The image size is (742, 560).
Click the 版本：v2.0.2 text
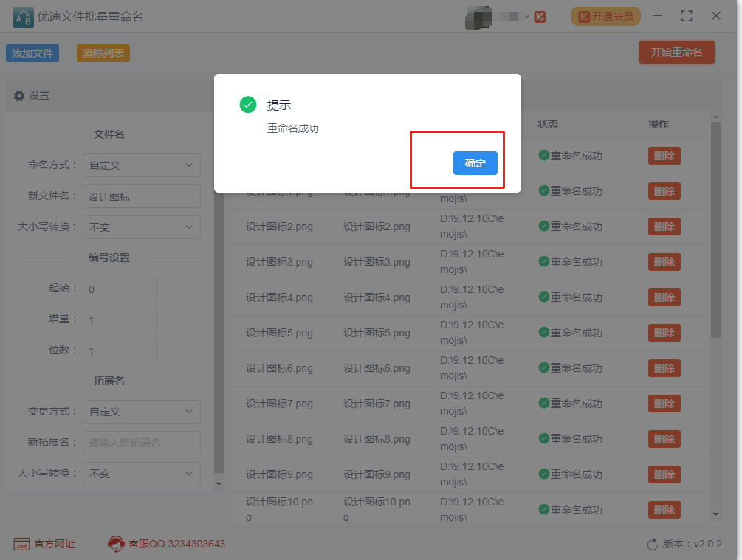pos(693,544)
